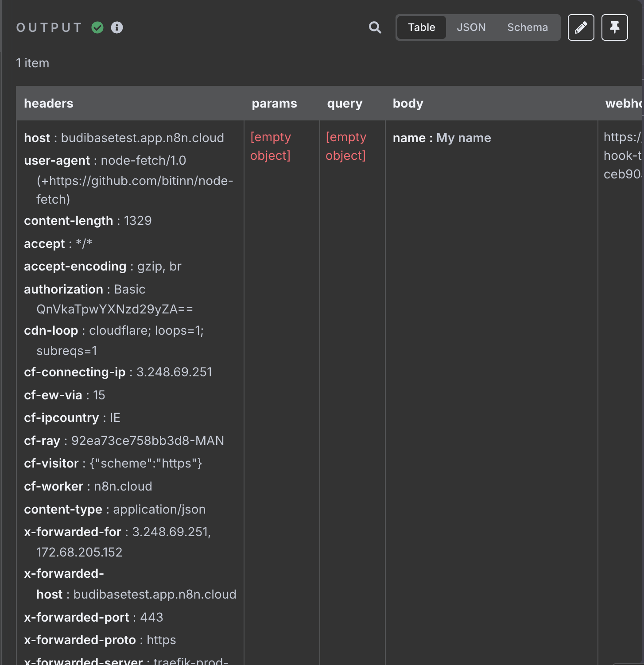Select accept-encoding gzip, br entry
This screenshot has width=644, height=665.
(x=103, y=266)
